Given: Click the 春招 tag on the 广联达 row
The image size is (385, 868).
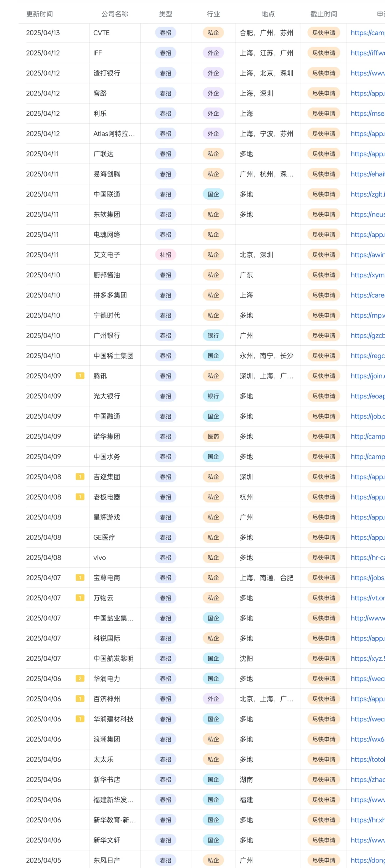Looking at the screenshot, I should [x=166, y=154].
